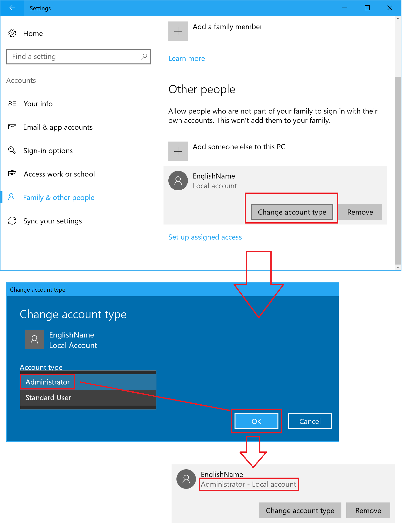Viewport: 409px width, 532px height.
Task: Open Your info settings
Action: click(38, 104)
